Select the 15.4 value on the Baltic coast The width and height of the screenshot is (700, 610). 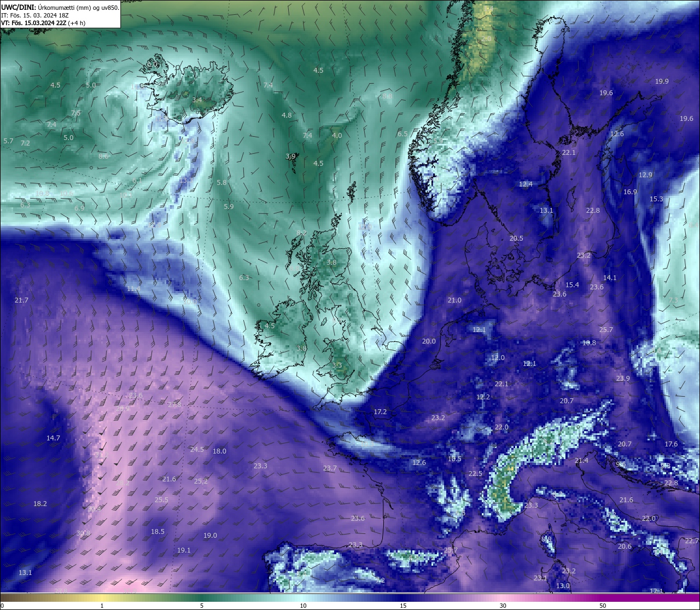[x=572, y=285]
